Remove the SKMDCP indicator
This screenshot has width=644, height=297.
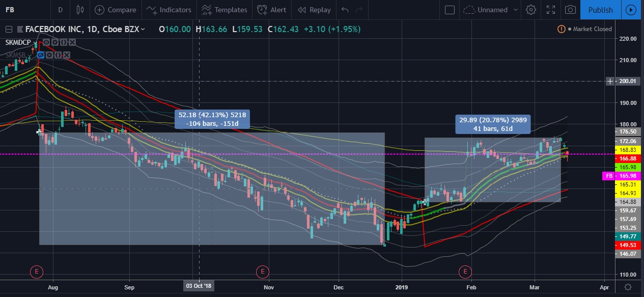[72, 42]
